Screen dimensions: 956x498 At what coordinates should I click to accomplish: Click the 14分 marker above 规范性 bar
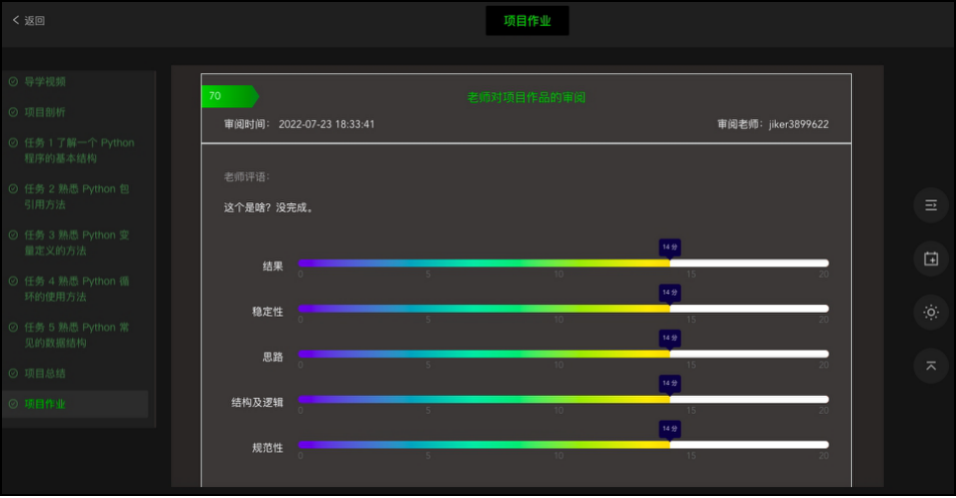coord(669,429)
